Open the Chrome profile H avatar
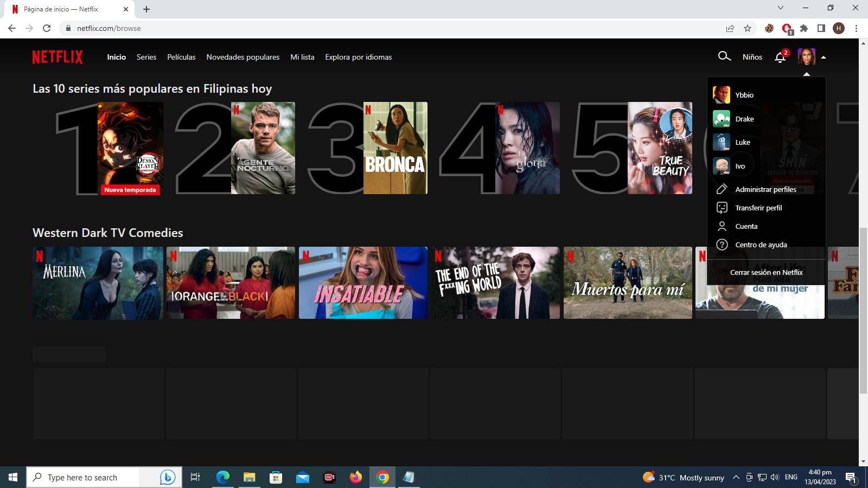 coord(839,28)
